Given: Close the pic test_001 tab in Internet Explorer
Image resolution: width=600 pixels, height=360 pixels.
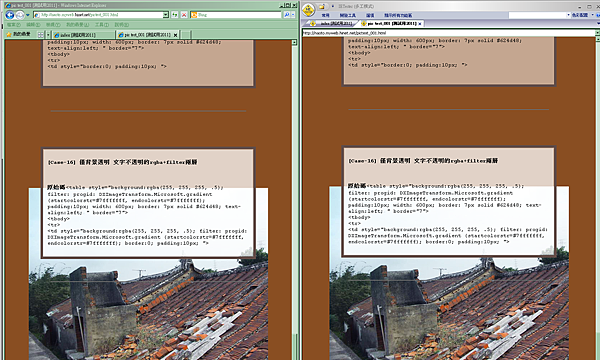Looking at the screenshot, I should (176, 35).
